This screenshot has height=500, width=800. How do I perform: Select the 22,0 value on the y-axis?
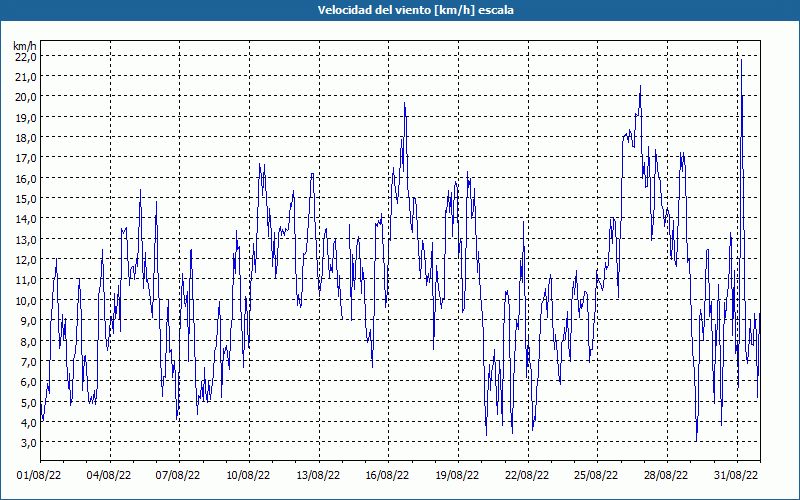click(26, 57)
